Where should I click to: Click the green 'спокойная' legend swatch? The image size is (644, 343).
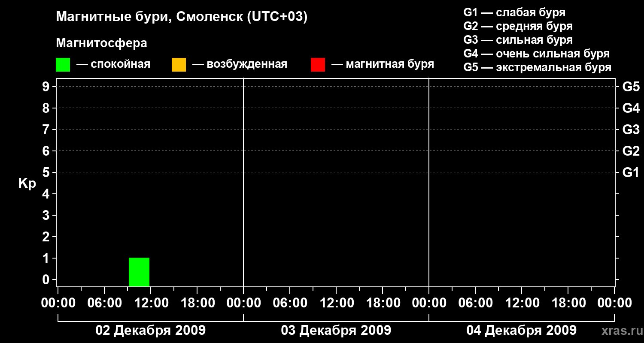tap(63, 65)
